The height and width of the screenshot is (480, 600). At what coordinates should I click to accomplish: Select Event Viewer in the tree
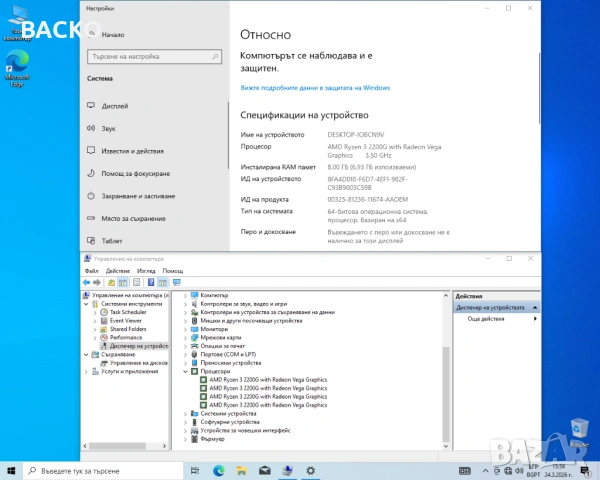(126, 321)
